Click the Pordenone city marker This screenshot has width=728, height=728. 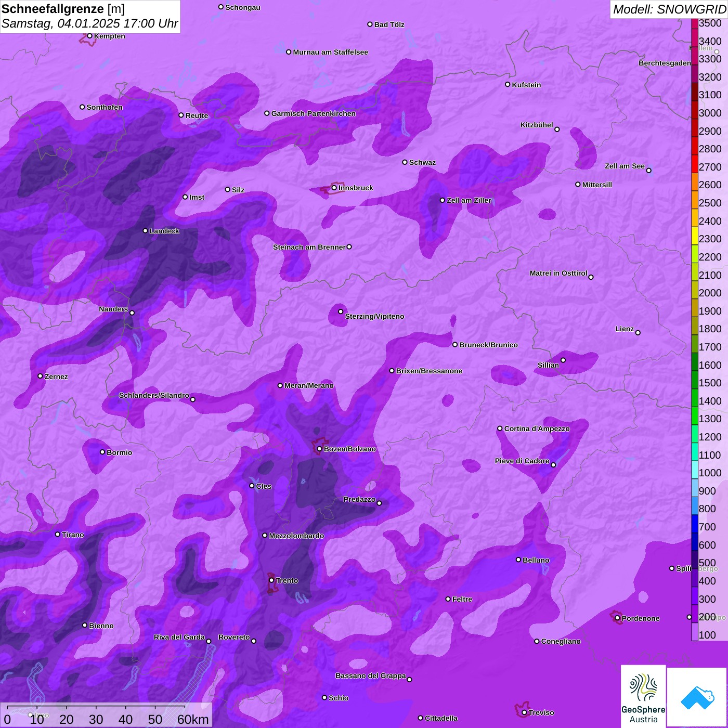617,618
